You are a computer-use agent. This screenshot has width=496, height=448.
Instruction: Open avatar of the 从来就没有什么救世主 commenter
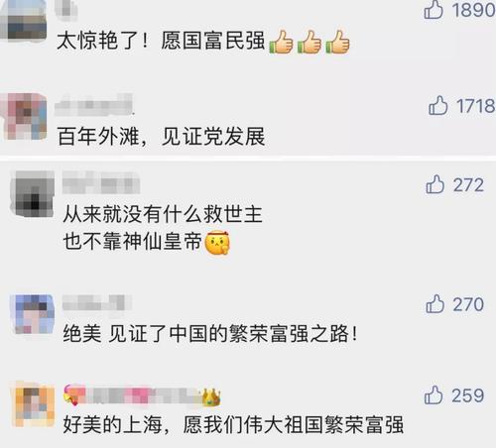click(32, 193)
